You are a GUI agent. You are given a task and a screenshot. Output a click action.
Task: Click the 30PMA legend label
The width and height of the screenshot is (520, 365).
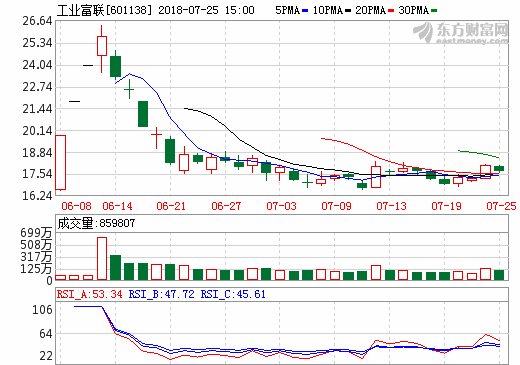413,10
